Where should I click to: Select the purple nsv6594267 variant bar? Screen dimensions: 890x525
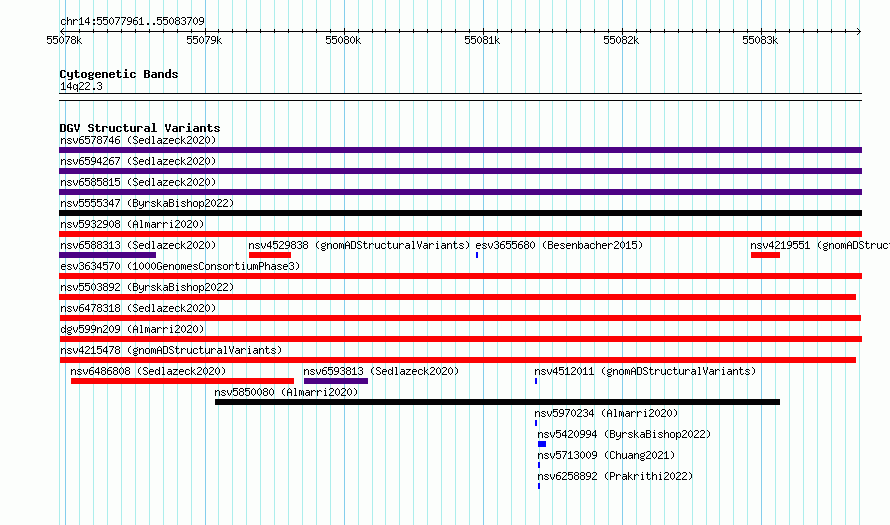[460, 171]
